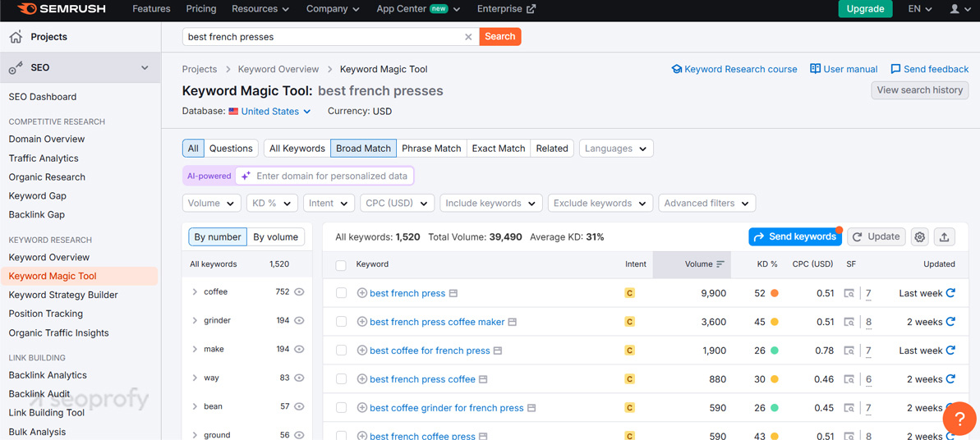Open the Advanced filters dropdown
The width and height of the screenshot is (980, 440).
(x=707, y=203)
